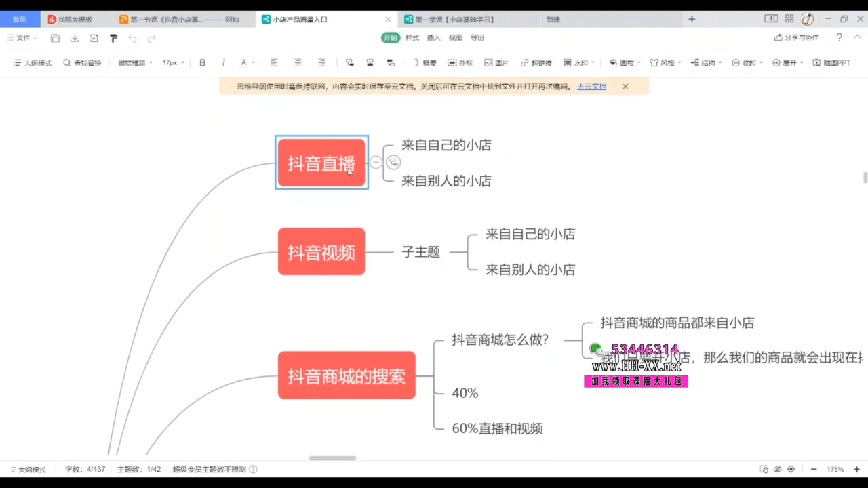Viewport: 868px width, 488px height.
Task: Toggle italic formatting
Action: pyautogui.click(x=224, y=62)
